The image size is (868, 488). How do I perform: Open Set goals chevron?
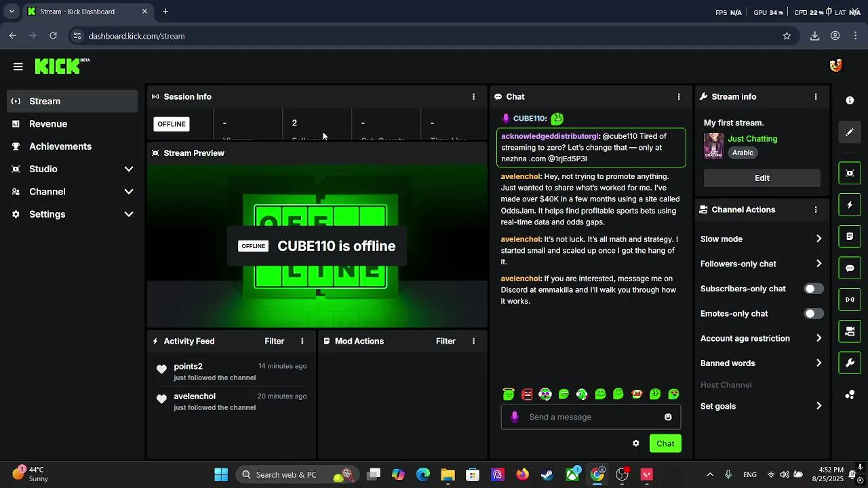818,406
